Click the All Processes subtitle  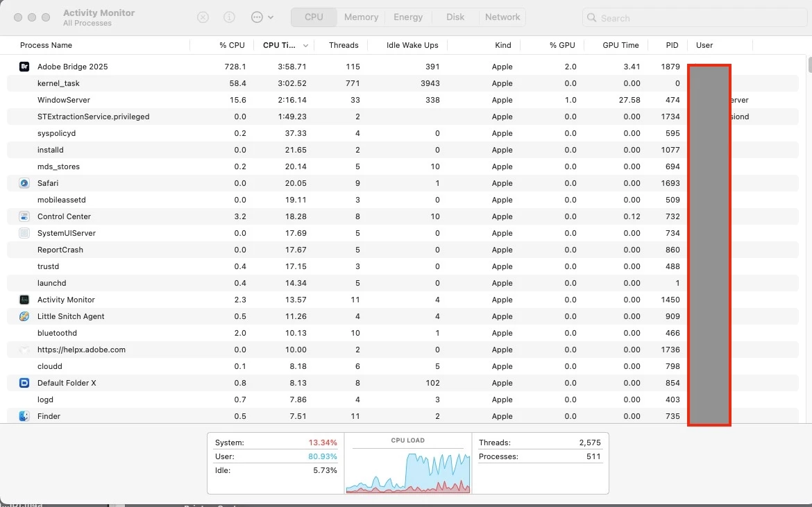point(87,24)
